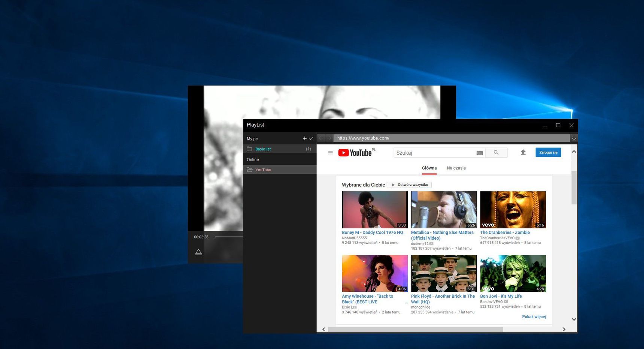Click the Odtwórz wszystko button
Viewport: 644px width, 349px height.
[x=409, y=185]
